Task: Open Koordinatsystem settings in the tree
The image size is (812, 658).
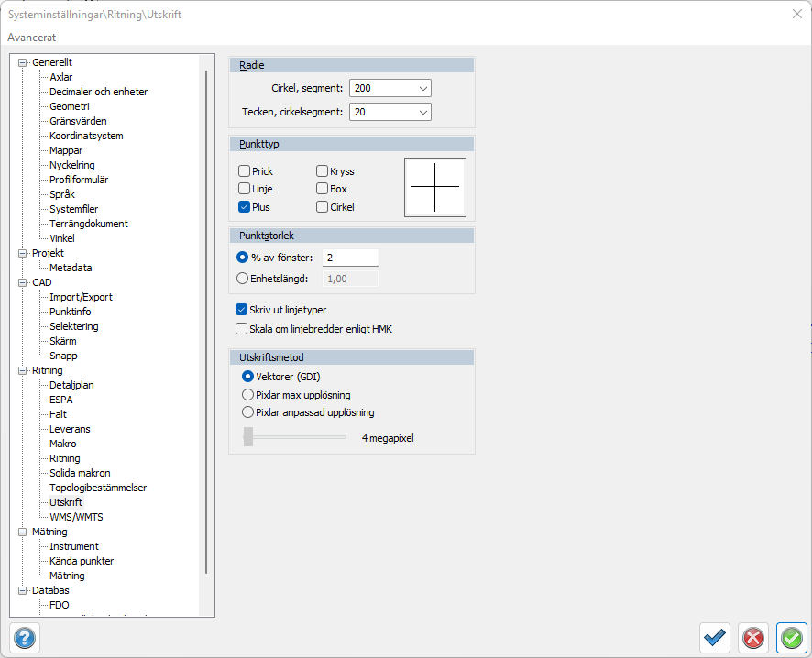Action: pos(86,136)
